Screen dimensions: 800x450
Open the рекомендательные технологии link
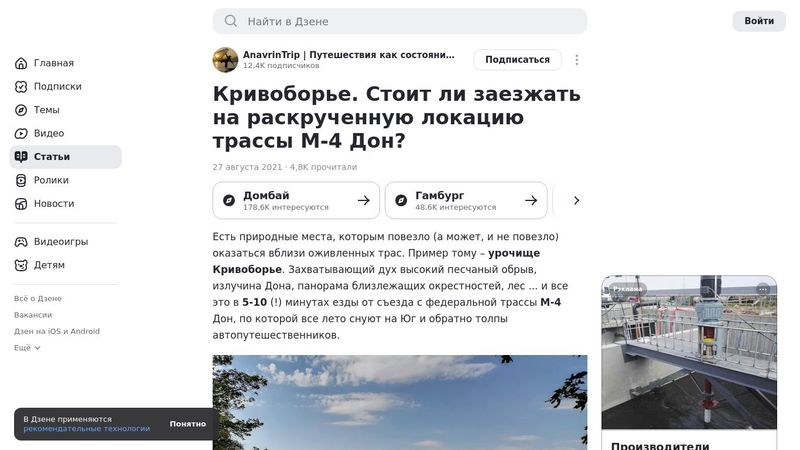click(x=87, y=429)
